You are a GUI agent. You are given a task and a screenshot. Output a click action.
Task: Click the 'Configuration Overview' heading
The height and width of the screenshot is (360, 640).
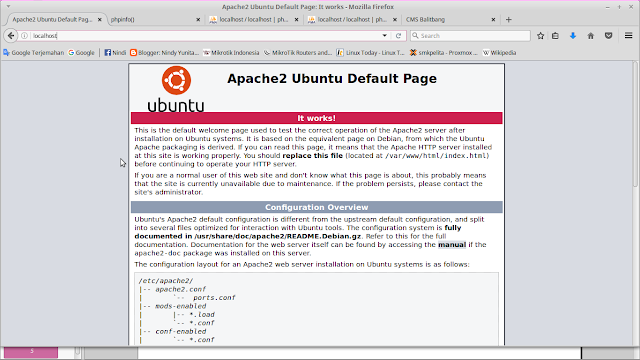[316, 207]
